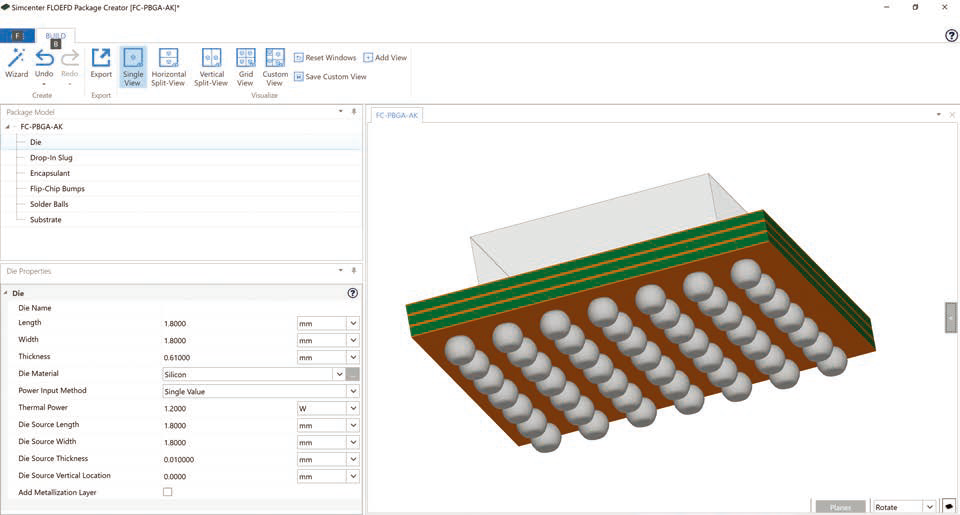Launch the Wizard tool

point(17,64)
